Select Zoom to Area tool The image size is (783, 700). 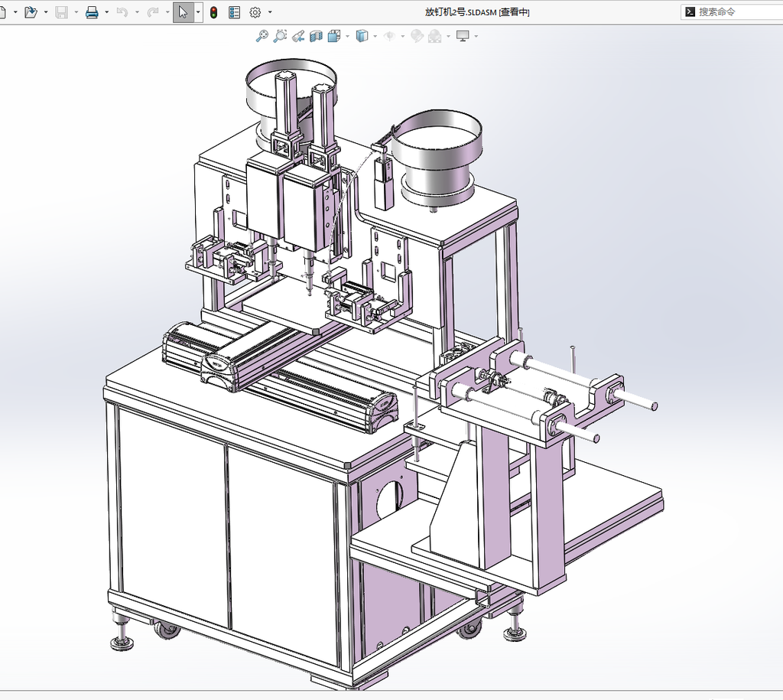(x=280, y=36)
